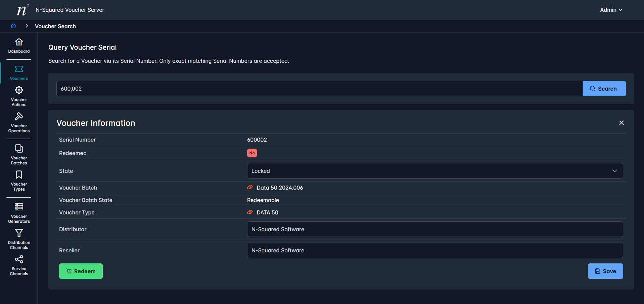Image resolution: width=644 pixels, height=304 pixels.
Task: Open Voucher Operations hammer icon
Action: pos(19,117)
